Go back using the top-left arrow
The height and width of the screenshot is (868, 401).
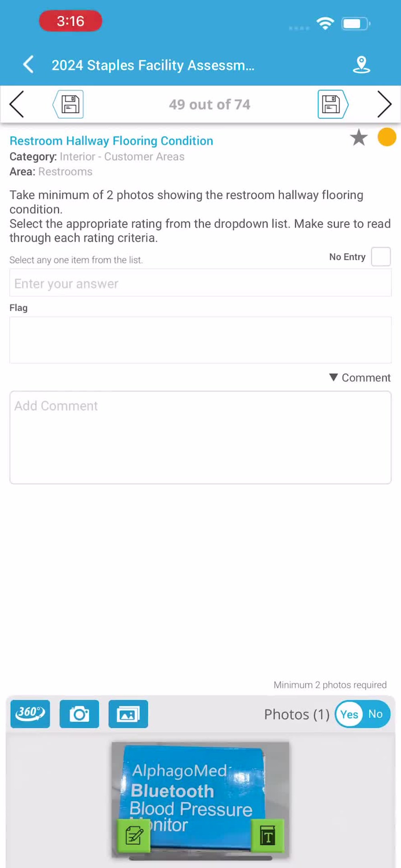(28, 64)
